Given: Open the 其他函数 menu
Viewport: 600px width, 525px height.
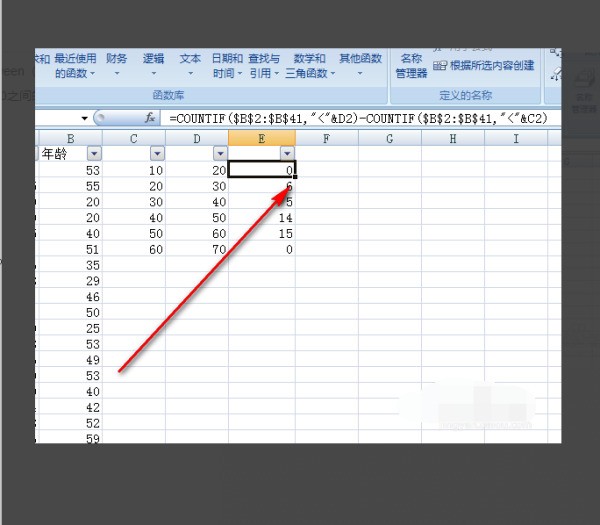Looking at the screenshot, I should pyautogui.click(x=360, y=66).
